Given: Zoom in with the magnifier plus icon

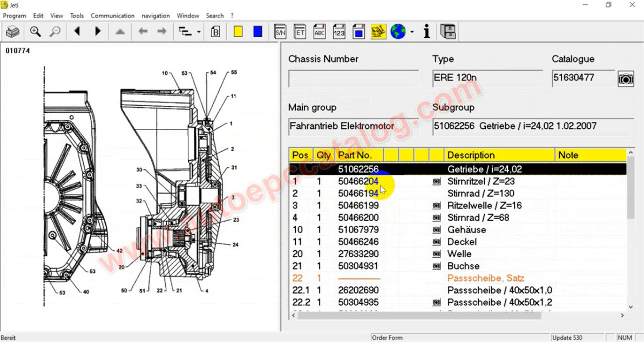Looking at the screenshot, I should 35,32.
